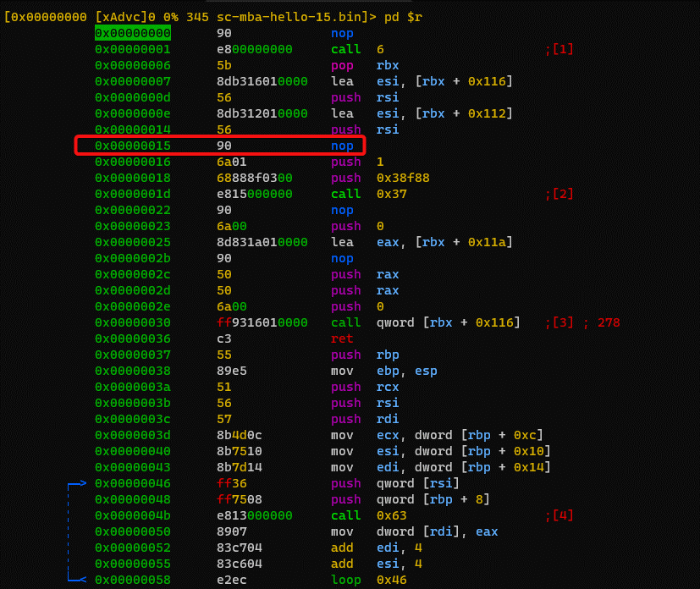Click the loop-back arrow at address 0x00000058

(77, 580)
